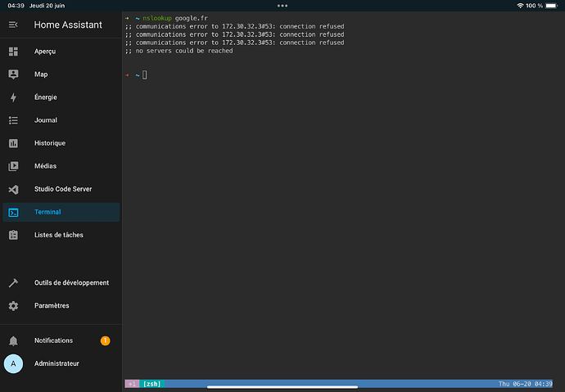Click the Paramètres gear icon
This screenshot has width=565, height=392.
(13, 306)
